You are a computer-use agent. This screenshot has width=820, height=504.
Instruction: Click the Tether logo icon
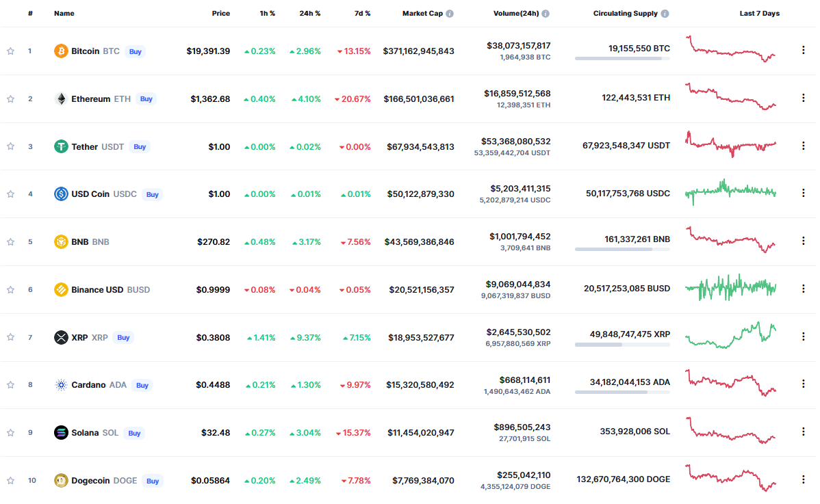(x=61, y=146)
